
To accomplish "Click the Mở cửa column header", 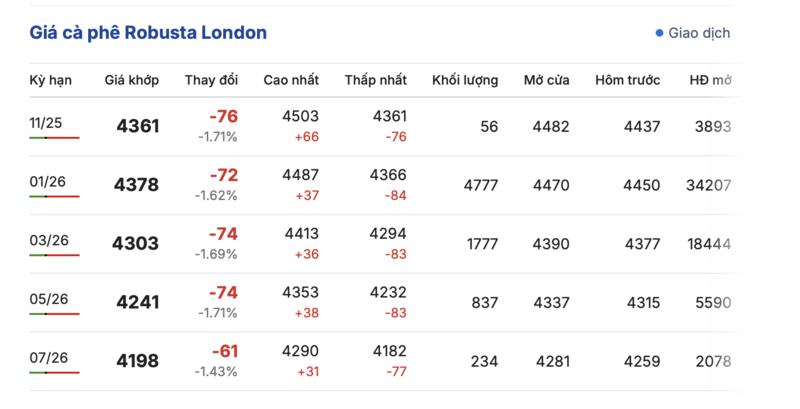I will pos(547,80).
